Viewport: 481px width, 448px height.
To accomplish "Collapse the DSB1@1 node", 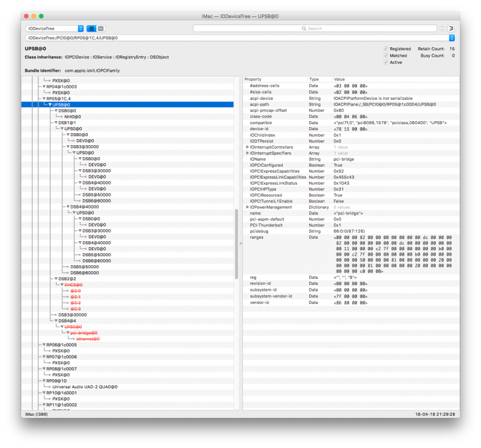I will (x=56, y=122).
